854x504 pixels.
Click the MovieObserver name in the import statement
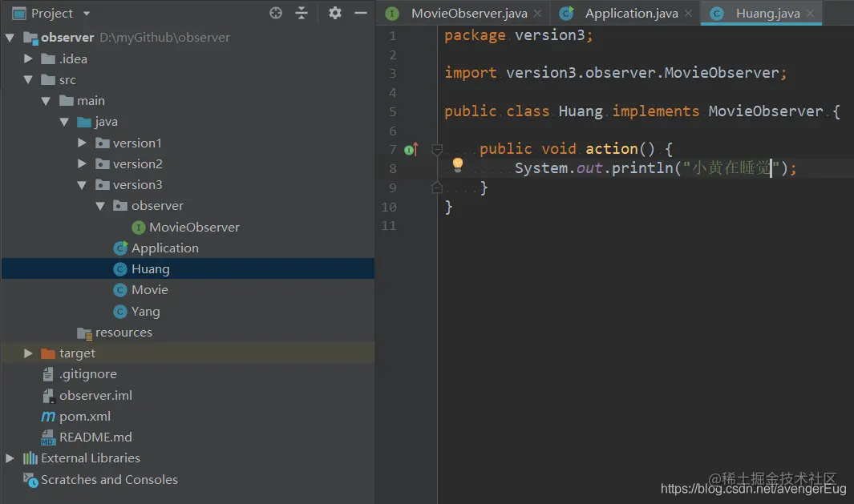721,73
